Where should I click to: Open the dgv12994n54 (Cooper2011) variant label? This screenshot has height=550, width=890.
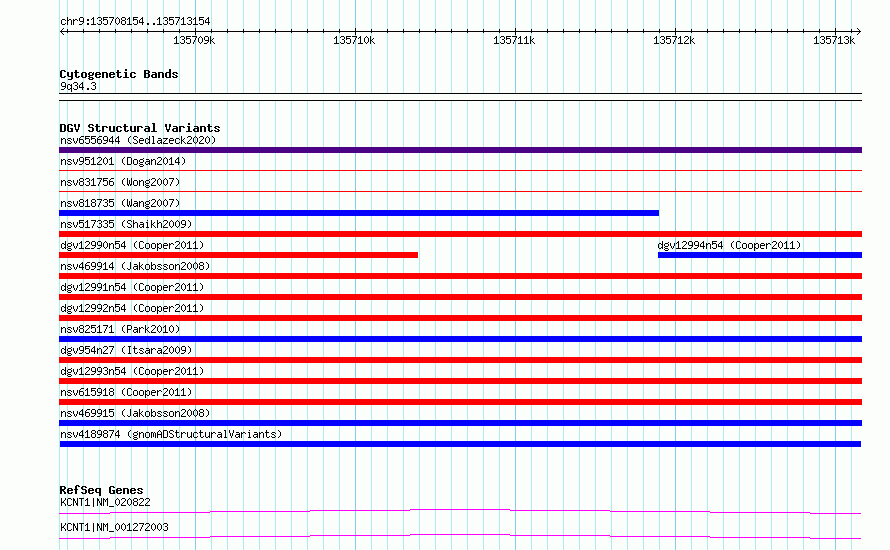pyautogui.click(x=729, y=245)
